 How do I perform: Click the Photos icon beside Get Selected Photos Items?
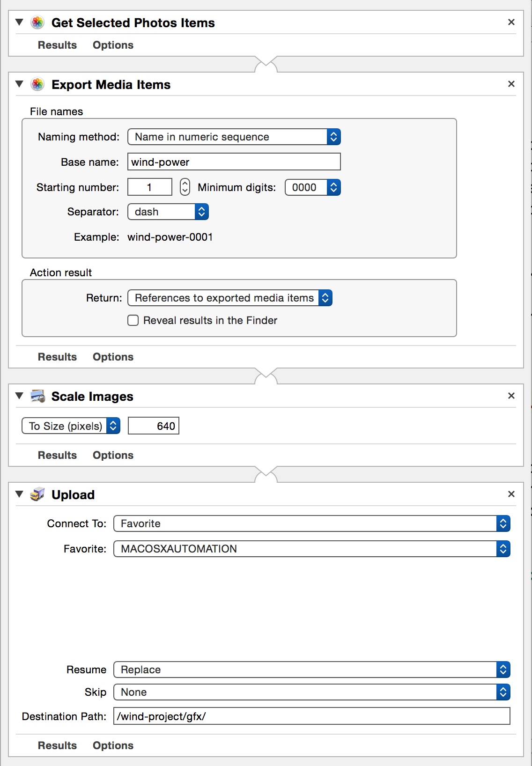pos(37,22)
